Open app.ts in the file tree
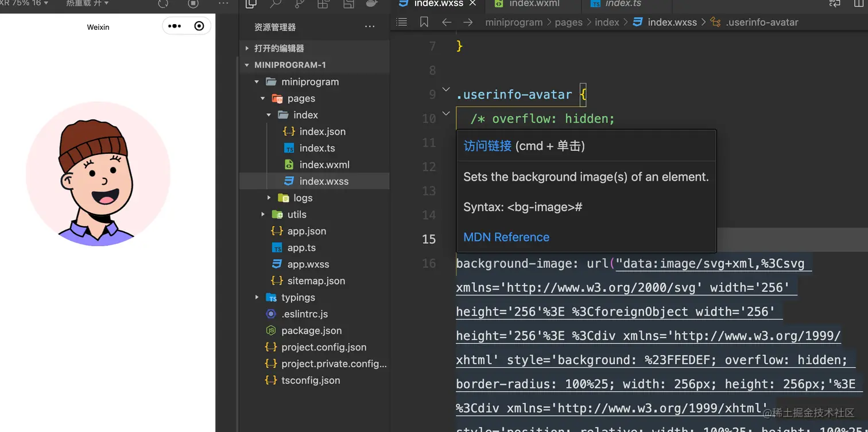This screenshot has width=868, height=432. (301, 248)
